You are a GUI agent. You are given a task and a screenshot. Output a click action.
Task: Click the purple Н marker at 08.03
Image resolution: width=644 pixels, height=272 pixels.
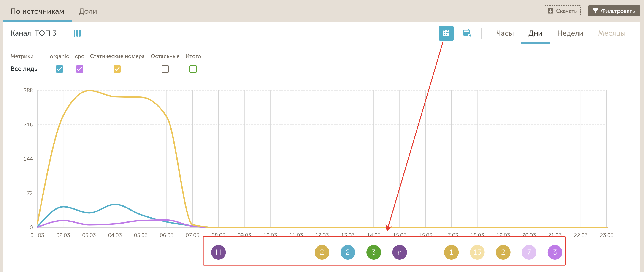pos(218,252)
